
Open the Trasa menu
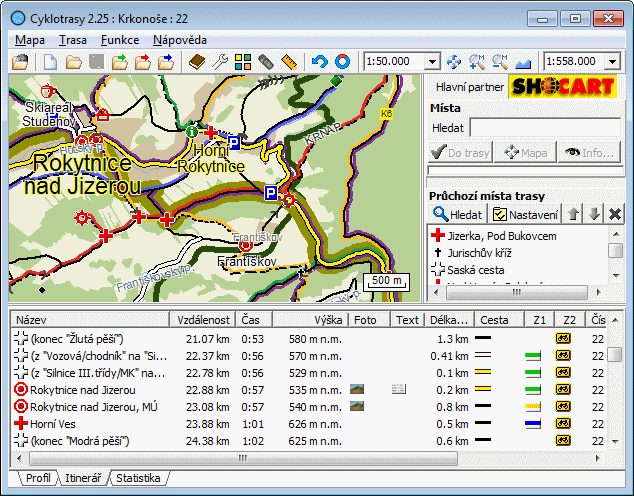[x=72, y=40]
